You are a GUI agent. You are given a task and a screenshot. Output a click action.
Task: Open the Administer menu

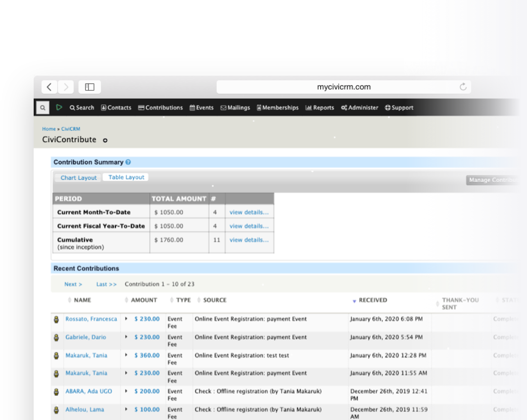pyautogui.click(x=359, y=108)
